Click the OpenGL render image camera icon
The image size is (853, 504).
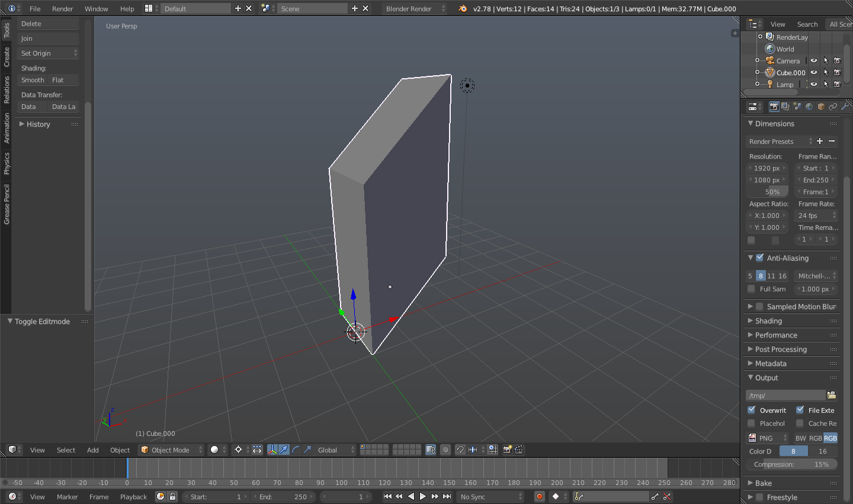click(x=507, y=450)
